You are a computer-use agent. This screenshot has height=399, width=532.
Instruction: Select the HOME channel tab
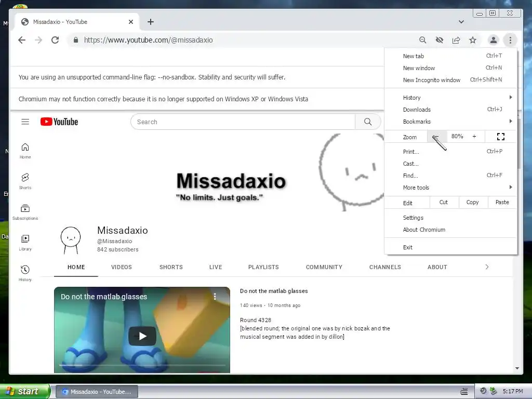tap(76, 267)
